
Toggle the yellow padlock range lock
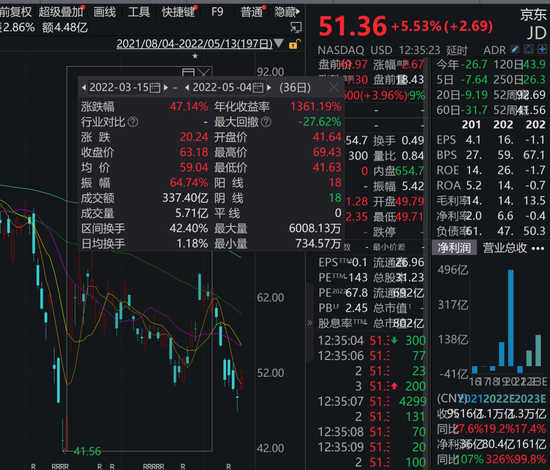pyautogui.click(x=294, y=44)
